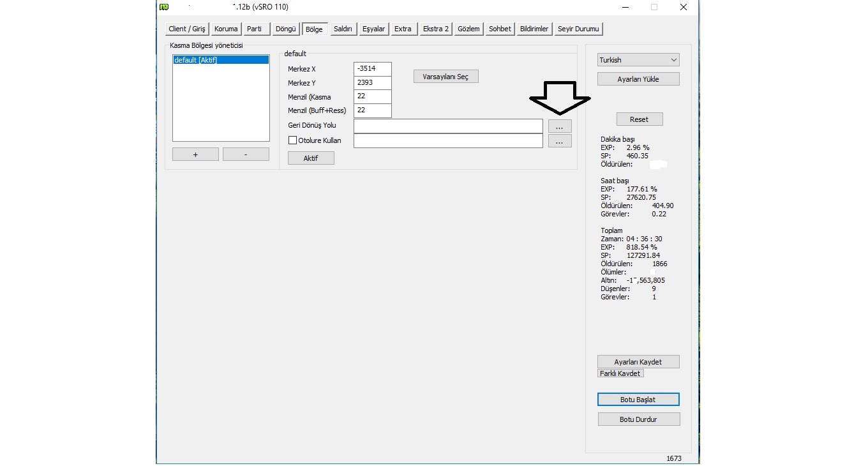Open the Turkish language dropdown
This screenshot has width=868, height=466.
[638, 60]
